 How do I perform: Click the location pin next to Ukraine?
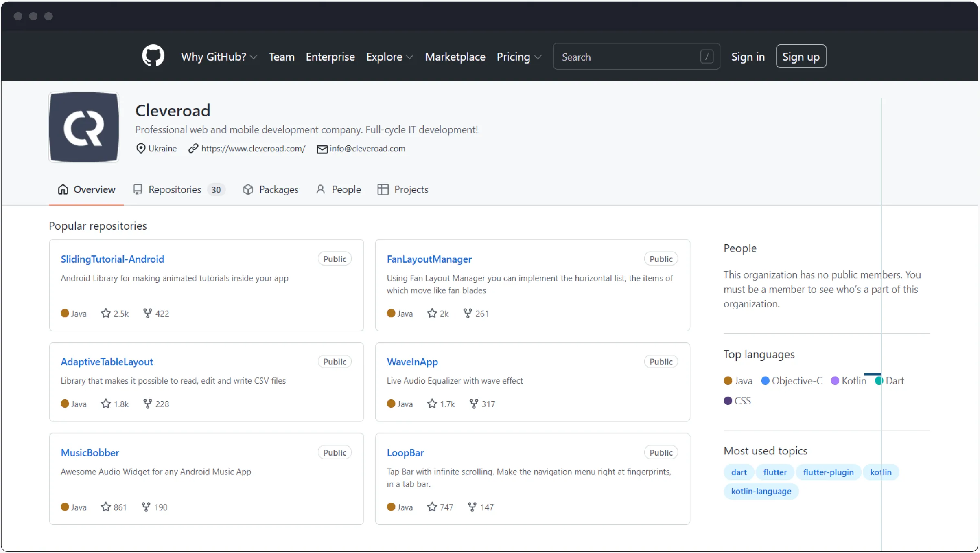pyautogui.click(x=140, y=148)
